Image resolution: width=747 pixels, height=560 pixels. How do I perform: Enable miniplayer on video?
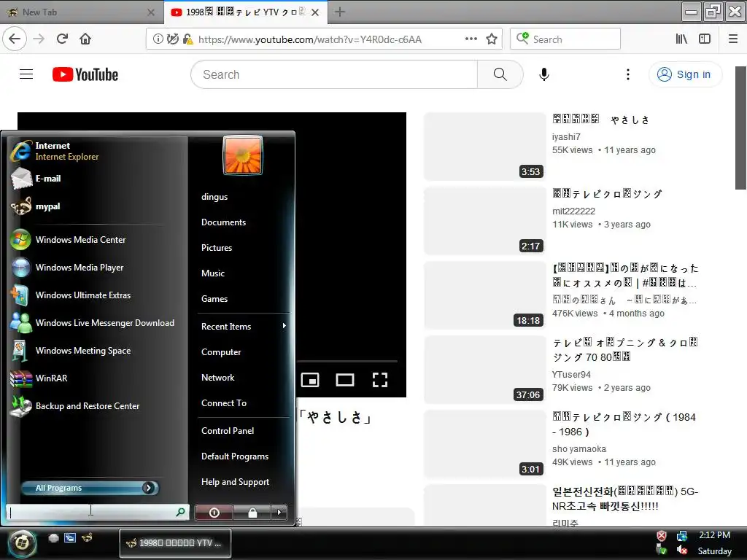pyautogui.click(x=310, y=380)
